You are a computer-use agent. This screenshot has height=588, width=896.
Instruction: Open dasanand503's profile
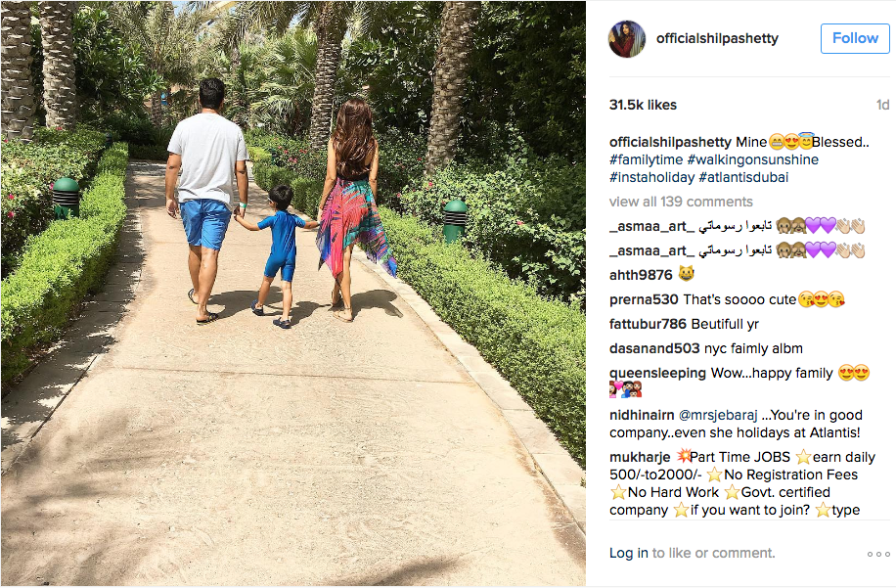point(654,348)
